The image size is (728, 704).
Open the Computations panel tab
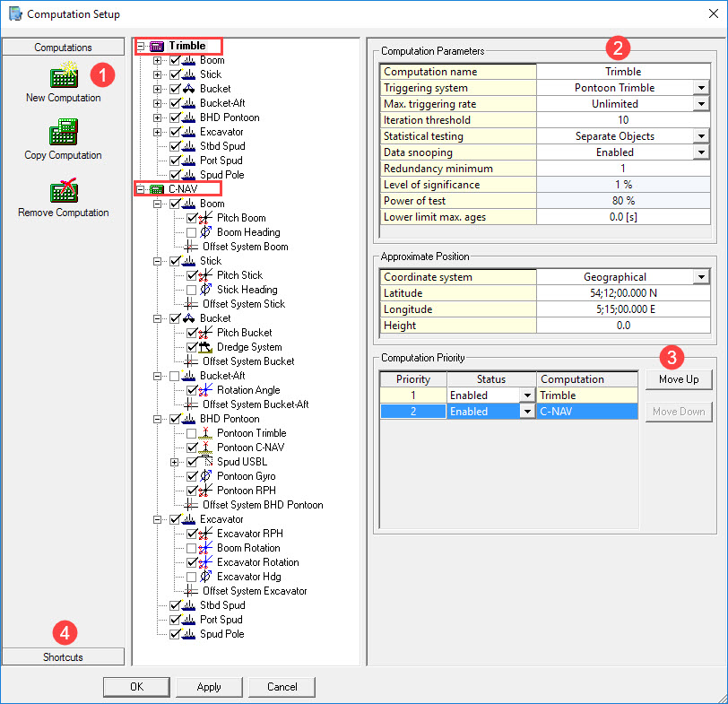pos(63,47)
